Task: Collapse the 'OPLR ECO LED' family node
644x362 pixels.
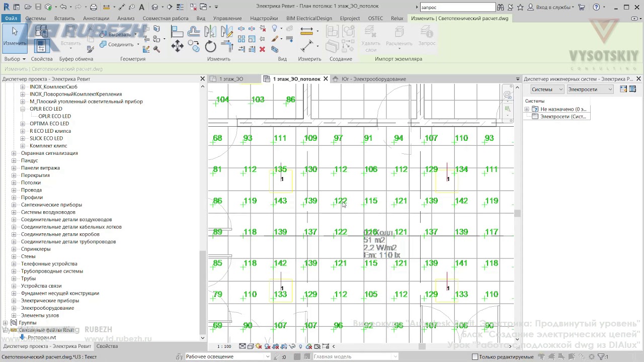Action: pos(23,109)
